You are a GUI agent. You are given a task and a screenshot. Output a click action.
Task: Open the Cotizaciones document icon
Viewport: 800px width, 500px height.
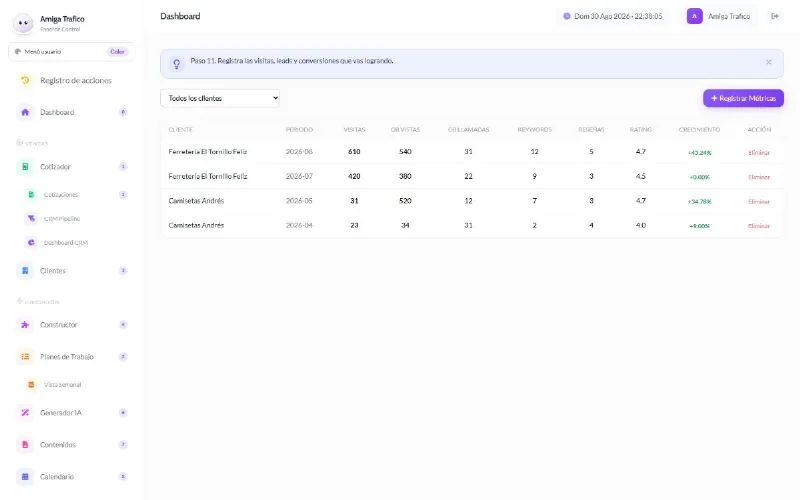tap(31, 194)
